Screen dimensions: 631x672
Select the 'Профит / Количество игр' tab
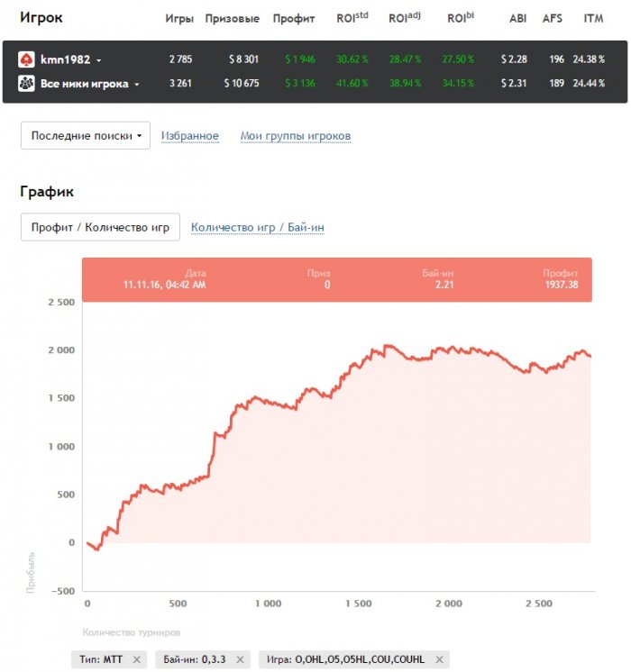100,227
